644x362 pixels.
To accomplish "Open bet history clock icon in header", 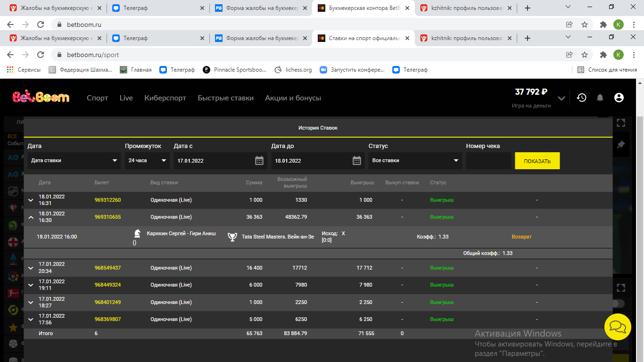I will pyautogui.click(x=582, y=98).
